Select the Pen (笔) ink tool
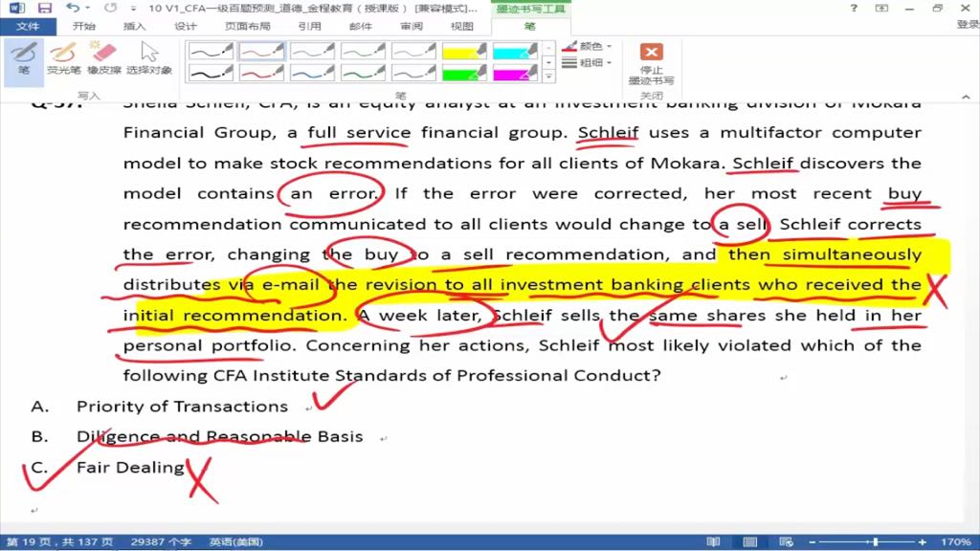This screenshot has width=980, height=551. (x=23, y=57)
